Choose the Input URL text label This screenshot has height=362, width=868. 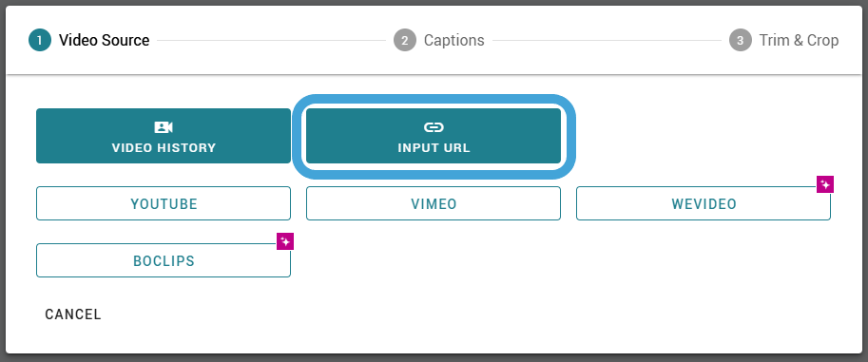pyautogui.click(x=434, y=148)
